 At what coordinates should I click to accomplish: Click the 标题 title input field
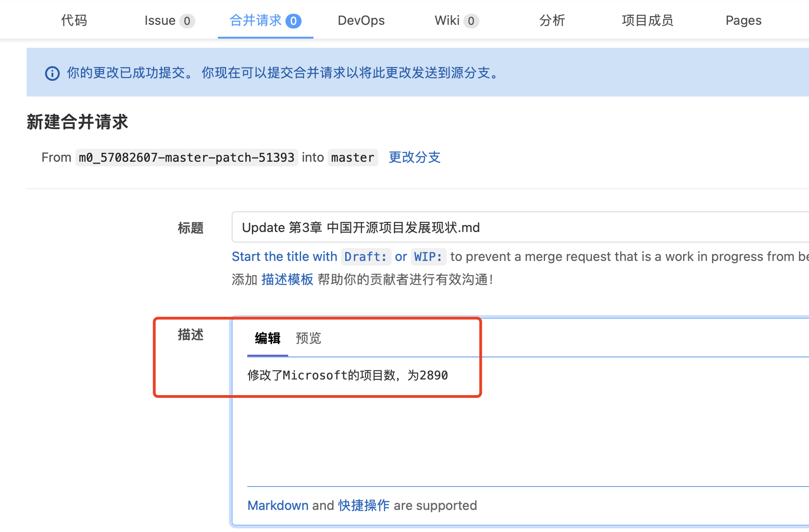[520, 227]
